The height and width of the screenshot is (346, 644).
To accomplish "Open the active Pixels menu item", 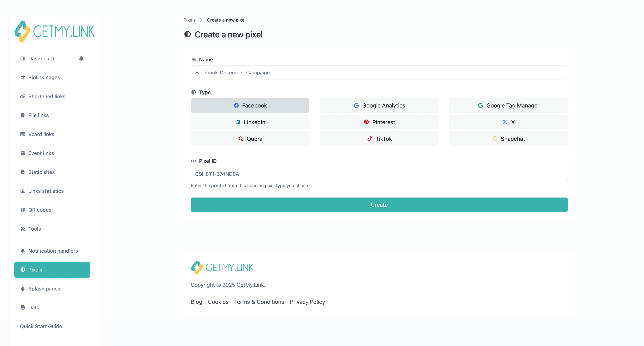I will point(52,270).
